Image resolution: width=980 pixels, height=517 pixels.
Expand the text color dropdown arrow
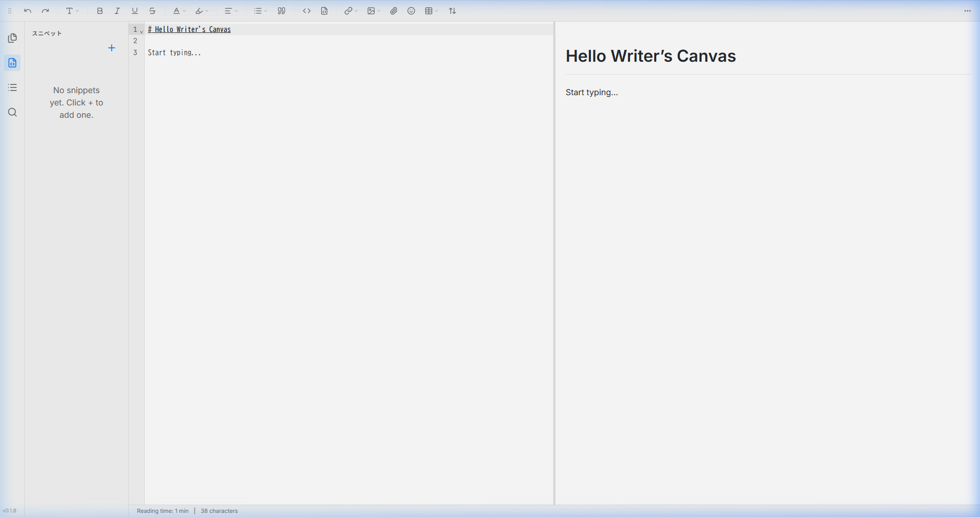[x=184, y=11]
